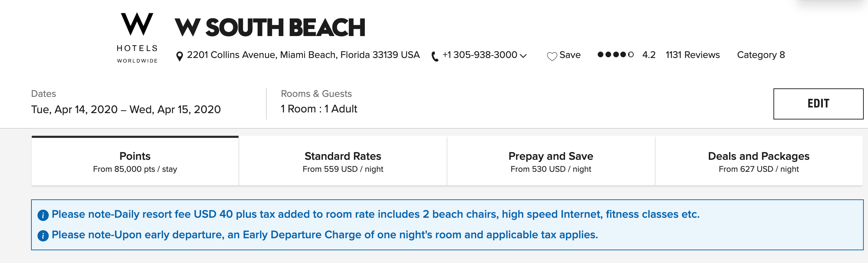
Task: Click the resort fee info icon
Action: pos(43,215)
